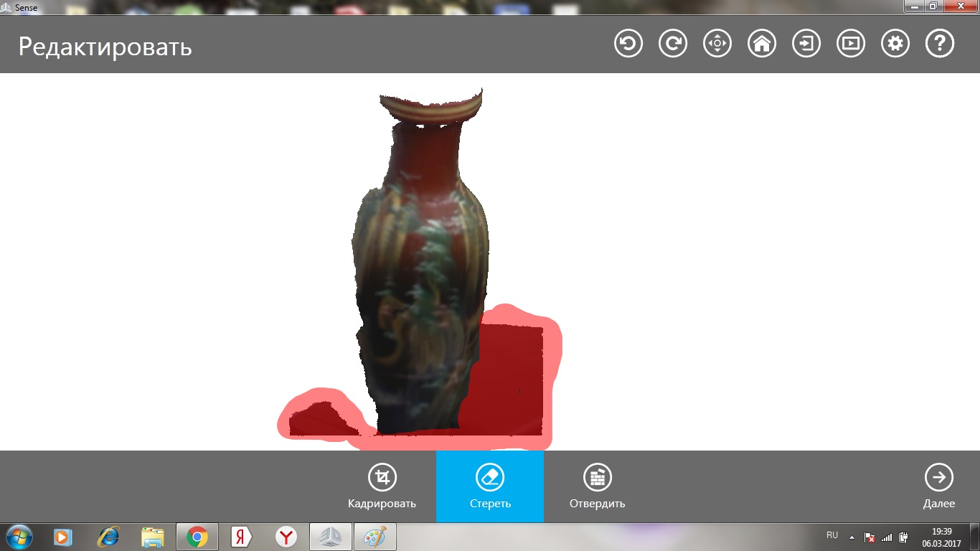The image size is (980, 551).
Task: Toggle the Стереть eraser tool
Action: click(490, 486)
